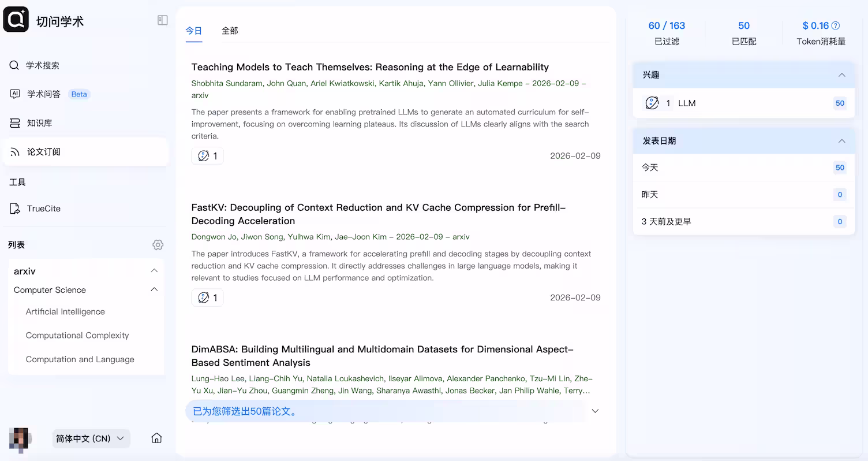Open the 简体中文 language dropdown

point(91,438)
